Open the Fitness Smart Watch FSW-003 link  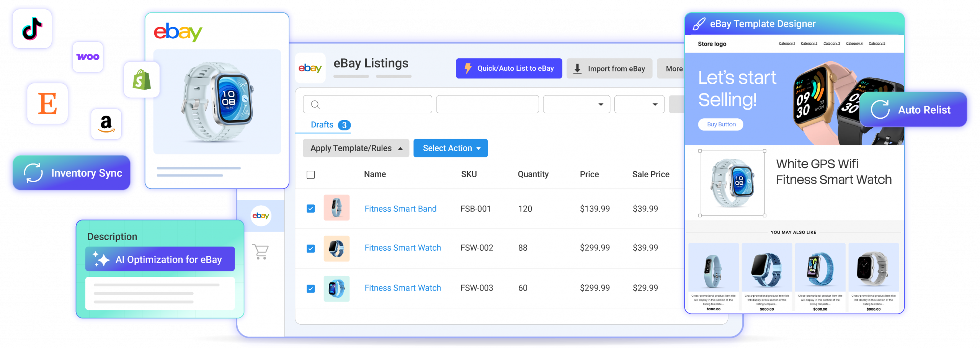402,288
